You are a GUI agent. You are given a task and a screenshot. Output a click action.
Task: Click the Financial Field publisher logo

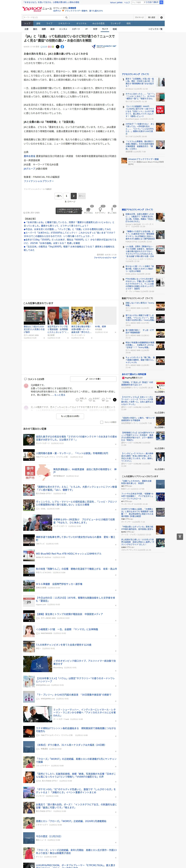104,46
